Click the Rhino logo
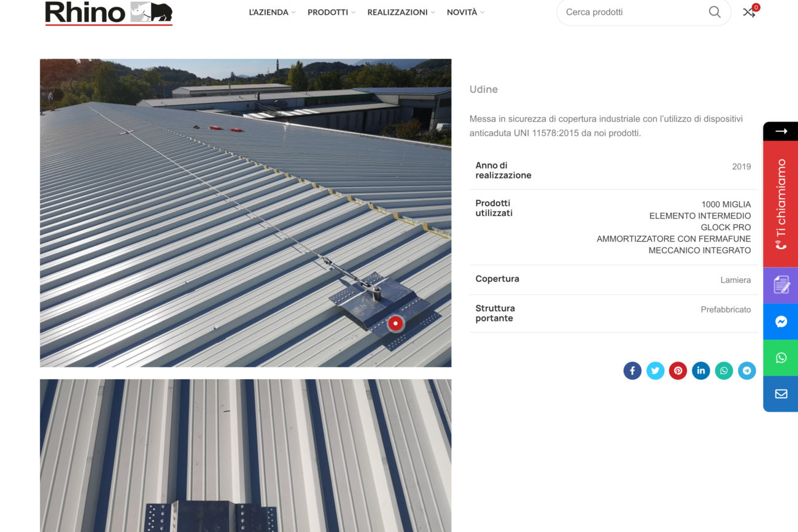The image size is (798, 532). point(109,12)
